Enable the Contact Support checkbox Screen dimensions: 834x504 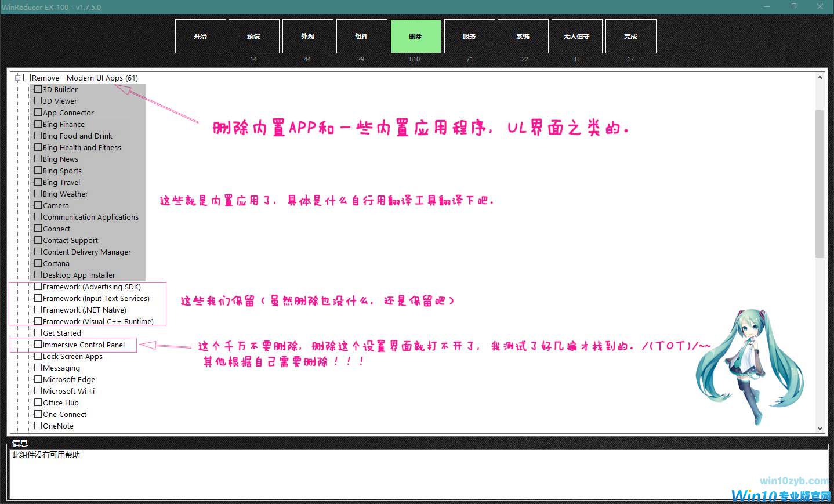tap(38, 240)
